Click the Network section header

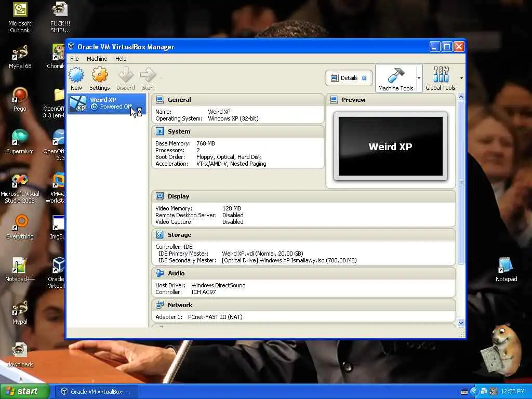[x=303, y=304]
